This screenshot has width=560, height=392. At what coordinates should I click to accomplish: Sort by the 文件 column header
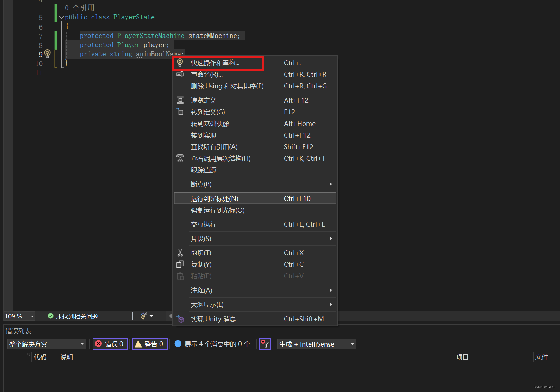[x=542, y=357]
